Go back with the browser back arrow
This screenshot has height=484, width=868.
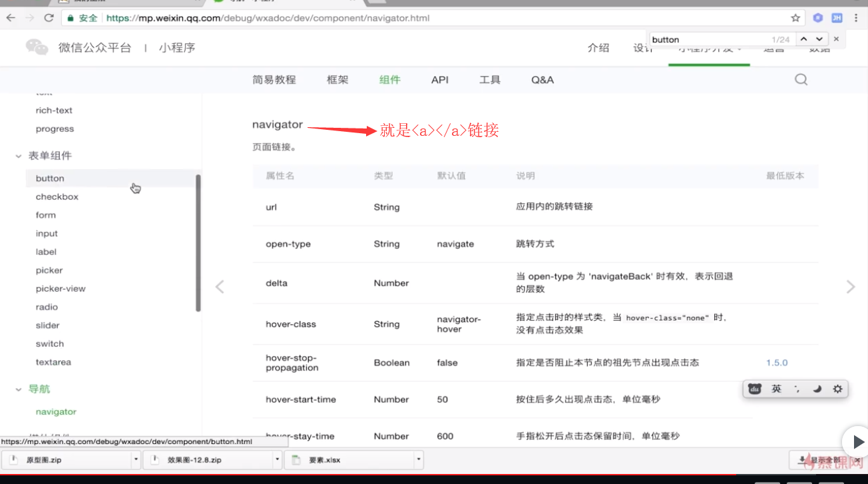[x=11, y=18]
